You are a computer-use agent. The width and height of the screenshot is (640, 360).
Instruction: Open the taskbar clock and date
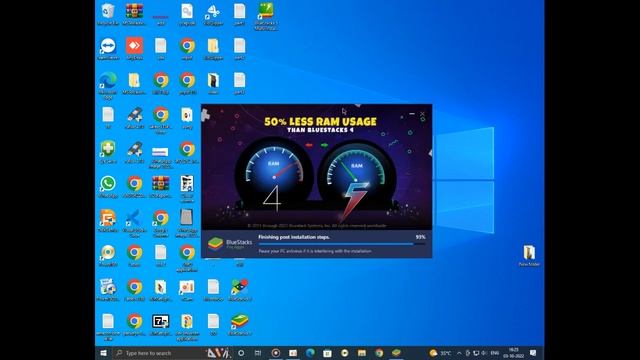(513, 353)
